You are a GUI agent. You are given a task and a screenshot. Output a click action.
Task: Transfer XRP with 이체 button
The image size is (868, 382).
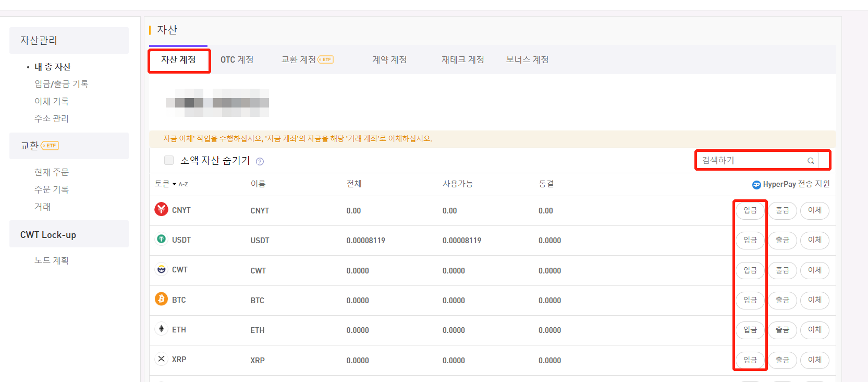click(x=815, y=360)
